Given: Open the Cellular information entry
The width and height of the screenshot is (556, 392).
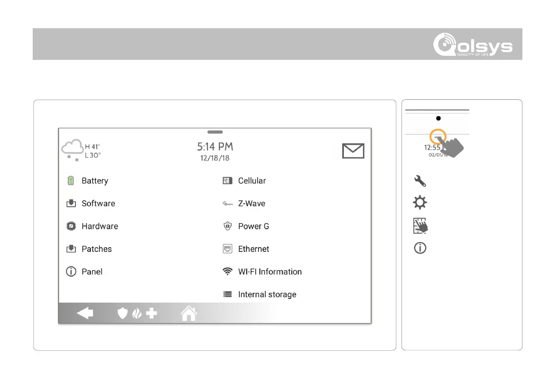Looking at the screenshot, I should [244, 181].
